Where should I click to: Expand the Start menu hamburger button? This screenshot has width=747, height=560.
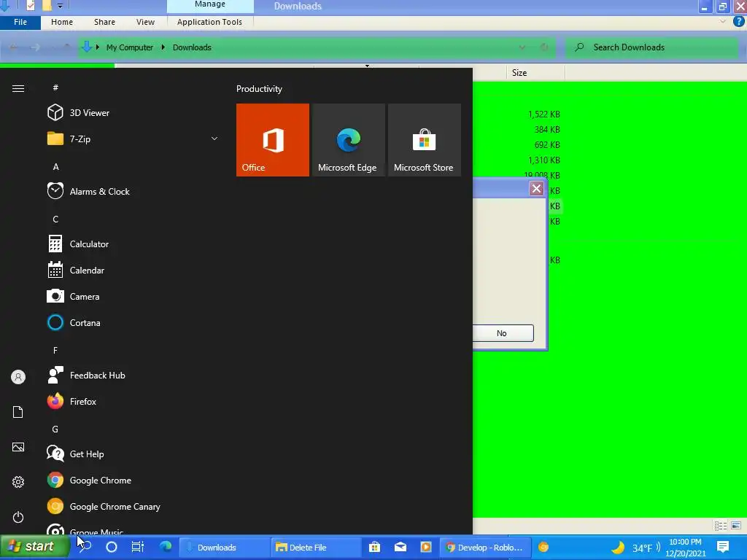[x=18, y=88]
